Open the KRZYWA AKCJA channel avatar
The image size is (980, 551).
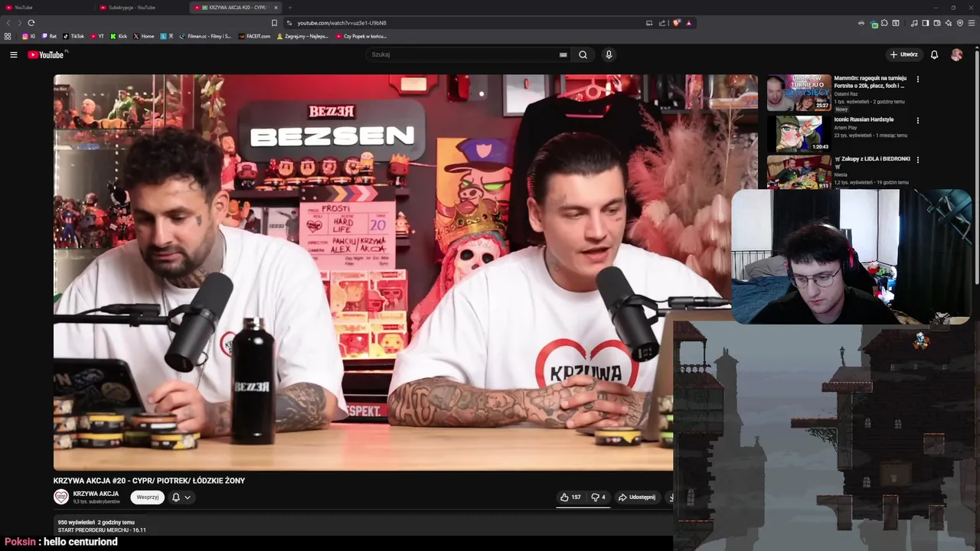[61, 497]
